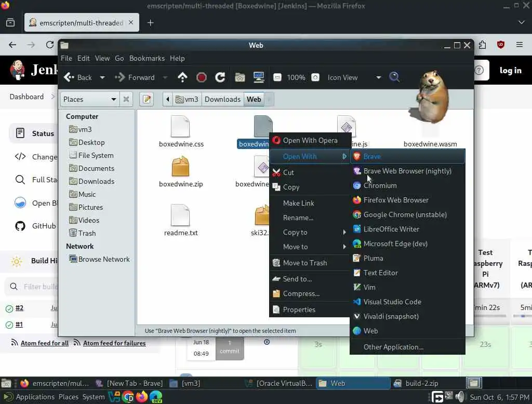Open boxedwine.css file icon
The height and width of the screenshot is (404, 532).
point(180,126)
